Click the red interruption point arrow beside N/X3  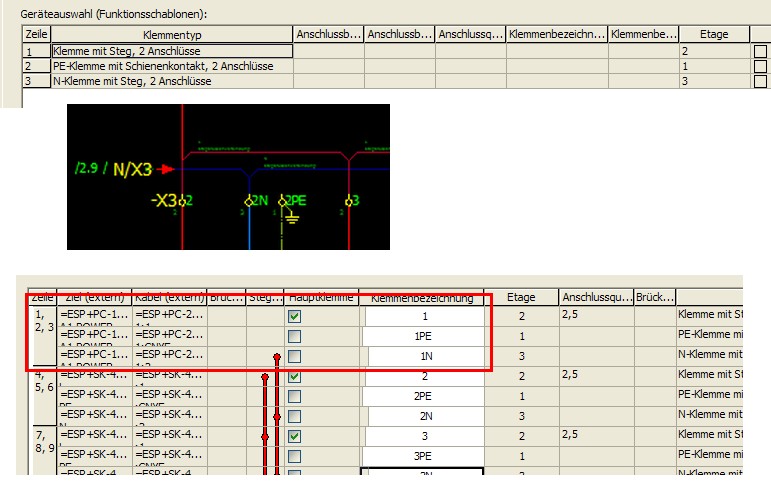pos(166,169)
